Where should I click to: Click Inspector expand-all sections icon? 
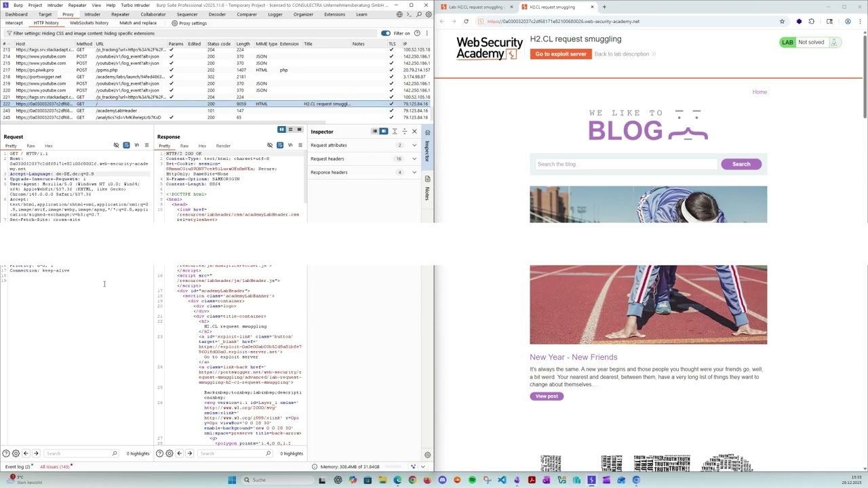(395, 131)
